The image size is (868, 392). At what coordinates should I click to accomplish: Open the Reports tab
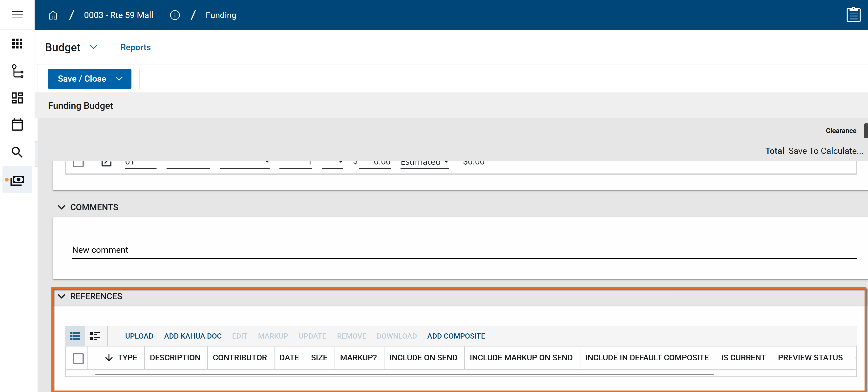point(135,47)
